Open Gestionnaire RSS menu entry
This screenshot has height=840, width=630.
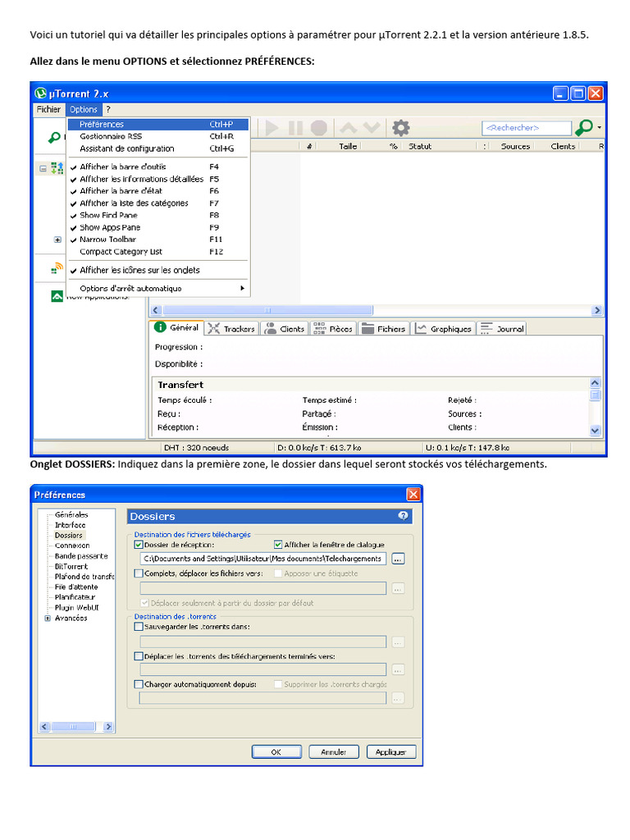tap(158, 137)
